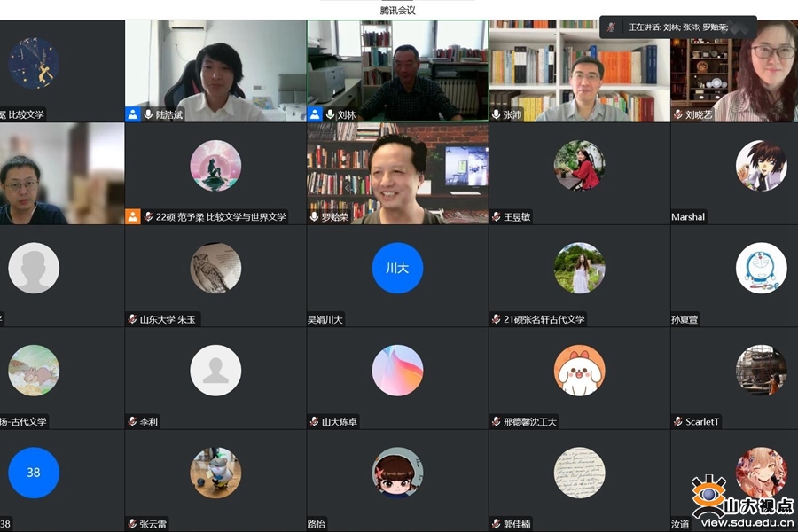Click the muted mic icon in speaking banner
The width and height of the screenshot is (798, 532).
click(x=612, y=27)
